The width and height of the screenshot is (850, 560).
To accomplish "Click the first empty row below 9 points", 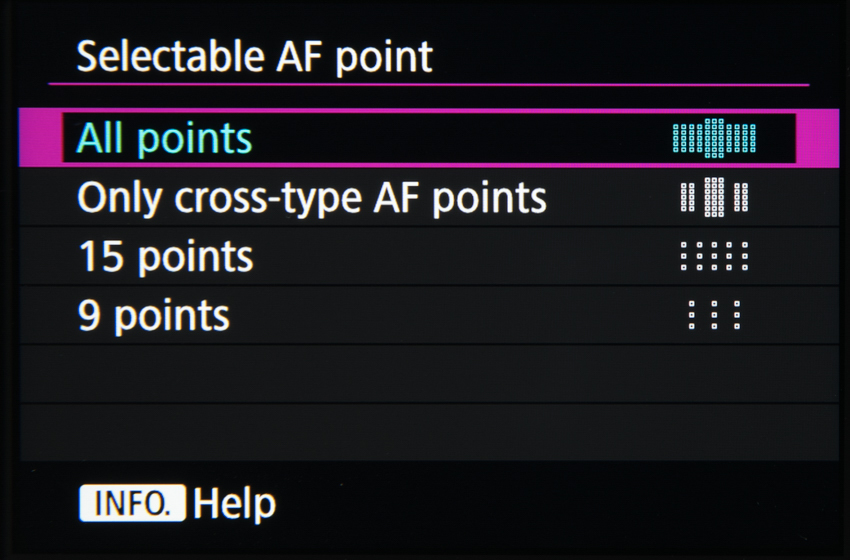I will [430, 374].
